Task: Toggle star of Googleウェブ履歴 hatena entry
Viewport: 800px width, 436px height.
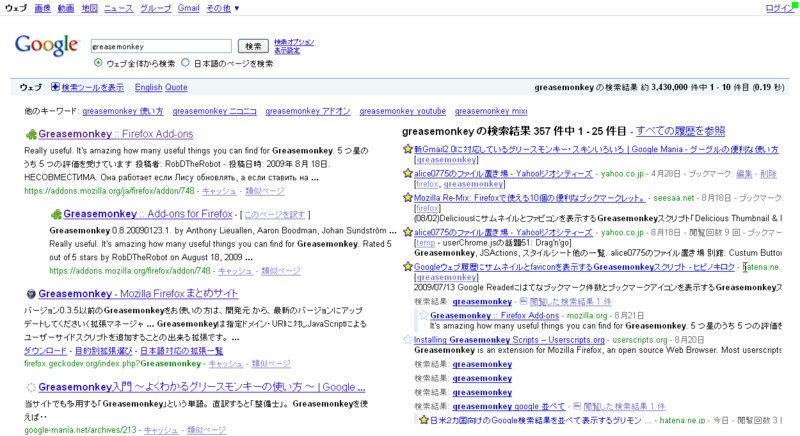Action: click(408, 266)
